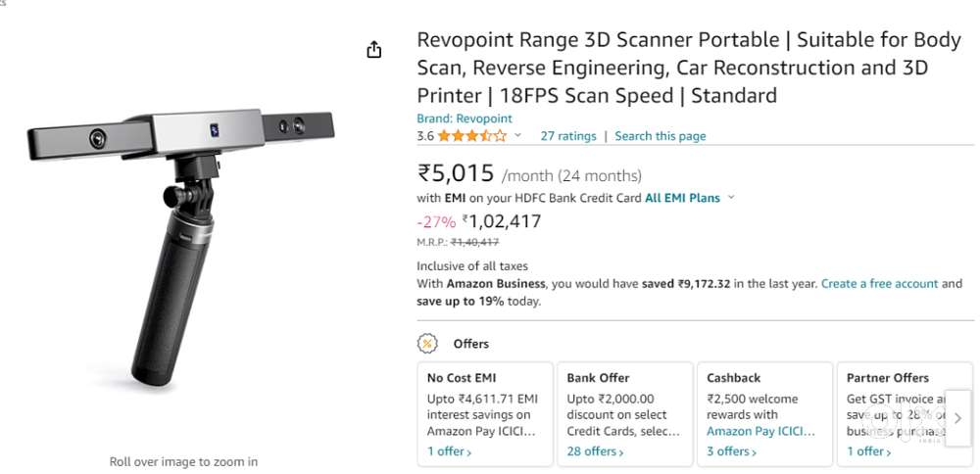Open the 3 offers link under Cashback
The height and width of the screenshot is (474, 980).
pyautogui.click(x=733, y=451)
